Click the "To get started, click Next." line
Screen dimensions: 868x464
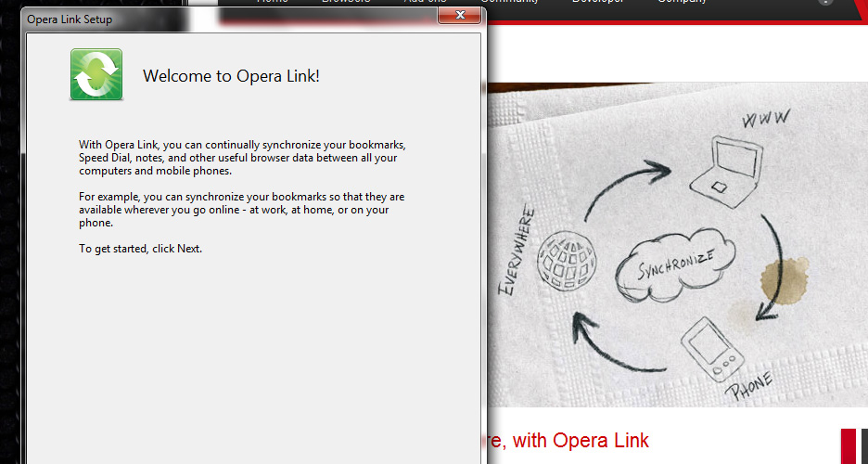(141, 249)
